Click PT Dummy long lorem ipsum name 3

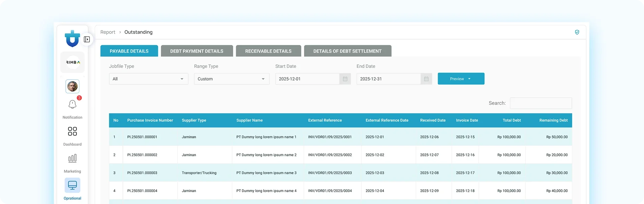(x=266, y=173)
